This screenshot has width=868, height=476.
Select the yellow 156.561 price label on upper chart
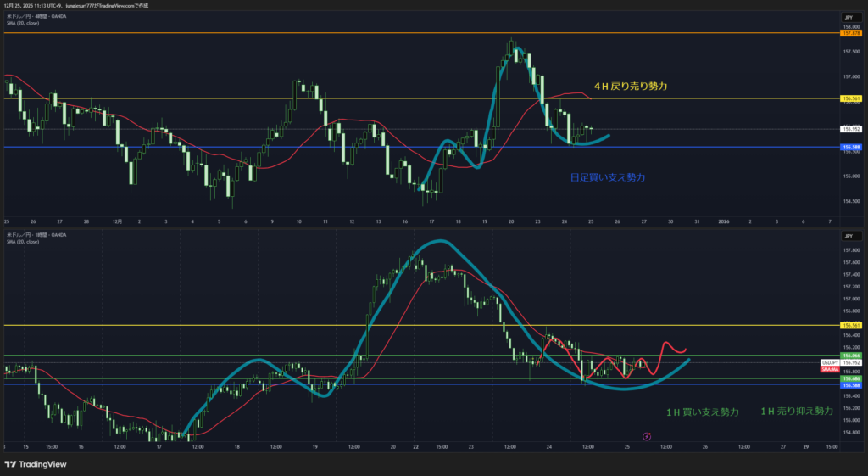pos(850,98)
